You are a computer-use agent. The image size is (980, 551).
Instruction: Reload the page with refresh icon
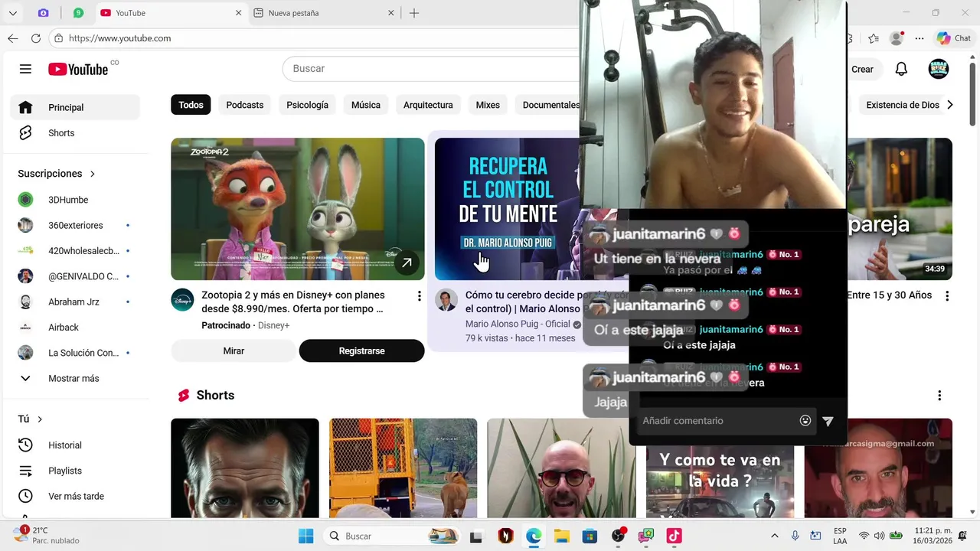pos(36,38)
